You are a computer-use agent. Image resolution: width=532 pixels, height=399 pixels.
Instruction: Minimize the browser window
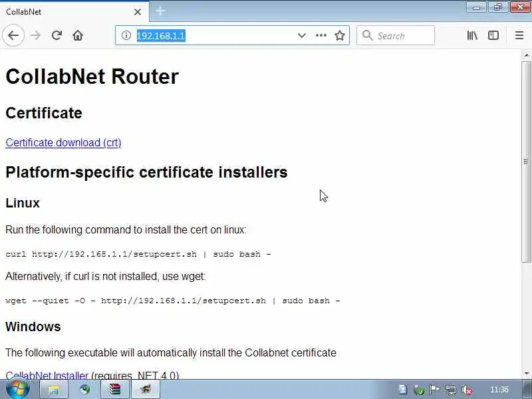476,7
